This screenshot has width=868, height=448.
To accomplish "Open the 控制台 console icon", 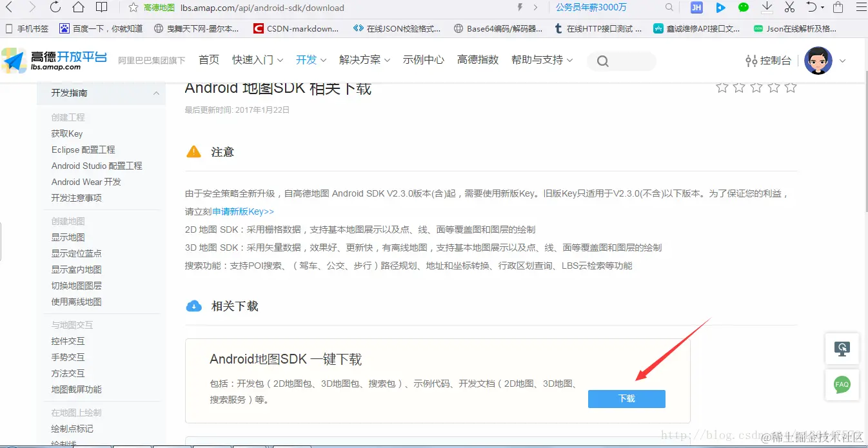I will point(752,60).
